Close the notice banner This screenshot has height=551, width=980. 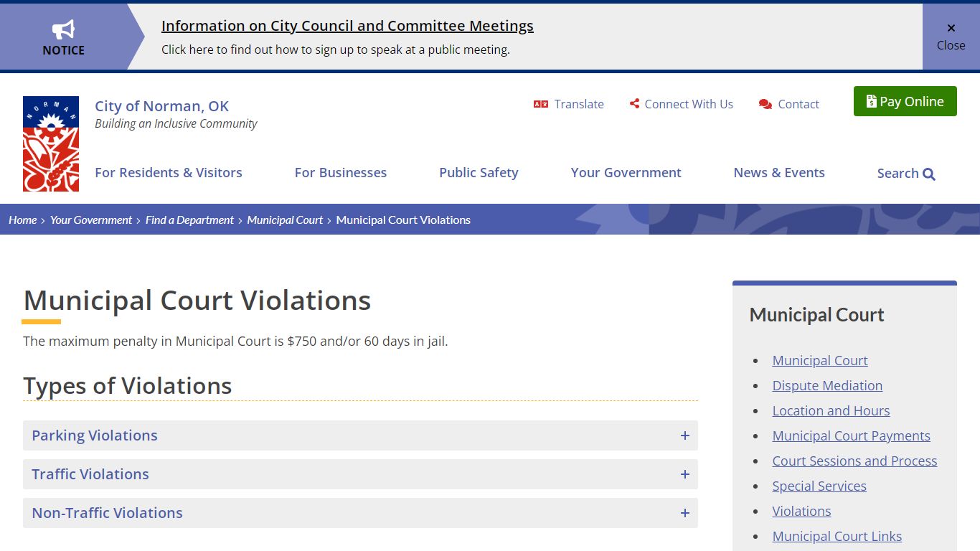[951, 37]
